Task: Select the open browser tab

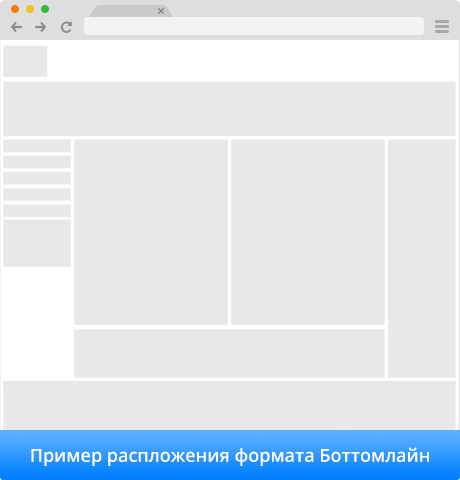Action: (131, 11)
